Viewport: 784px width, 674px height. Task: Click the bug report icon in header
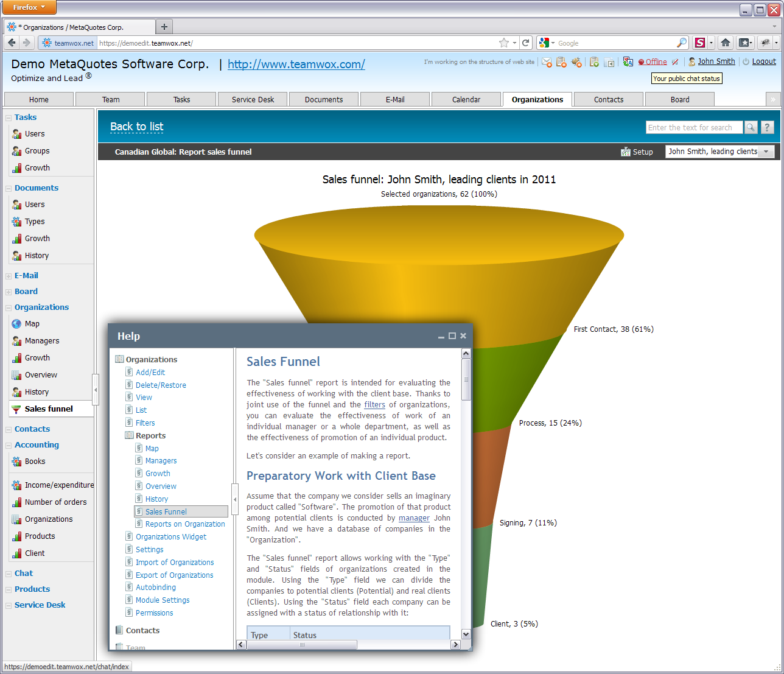(576, 62)
